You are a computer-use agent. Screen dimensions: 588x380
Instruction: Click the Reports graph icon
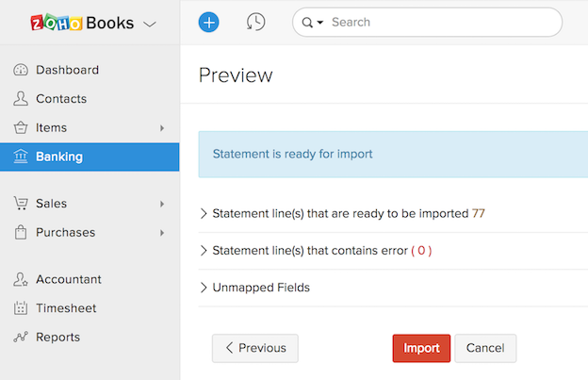coord(21,337)
